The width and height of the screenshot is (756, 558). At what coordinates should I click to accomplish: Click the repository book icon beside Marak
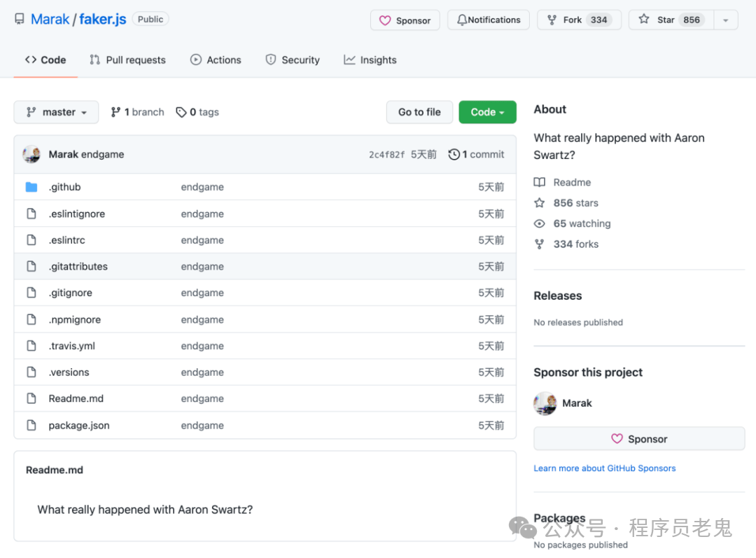pyautogui.click(x=20, y=20)
